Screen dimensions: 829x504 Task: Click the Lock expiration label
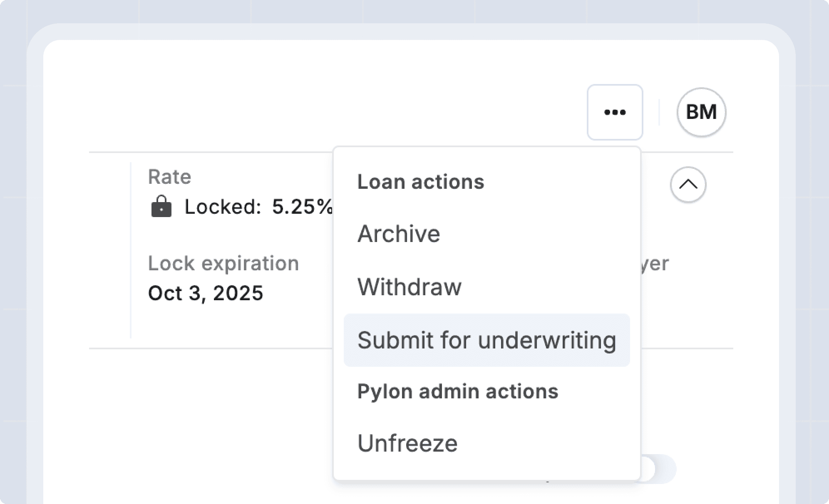coord(223,263)
